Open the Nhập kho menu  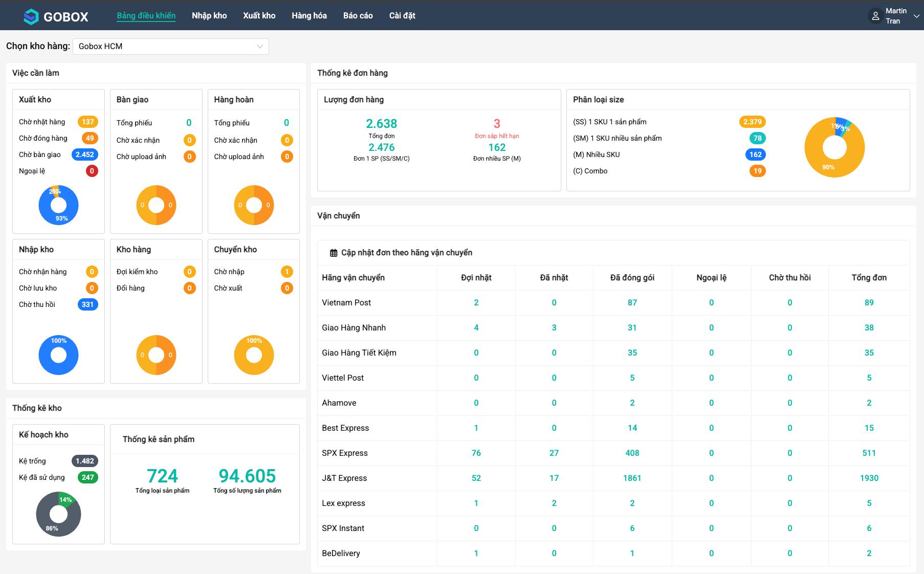(209, 16)
